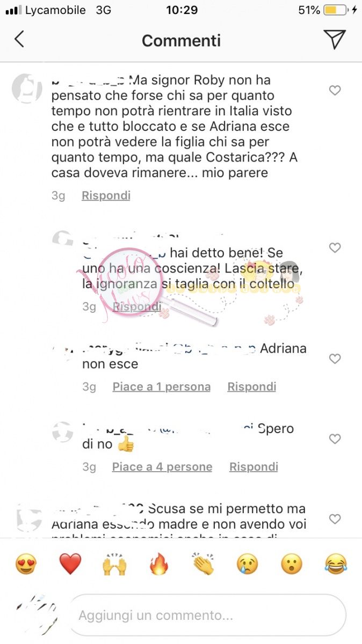The width and height of the screenshot is (362, 644).
Task: Insert fire emoji reaction
Action: click(x=158, y=564)
